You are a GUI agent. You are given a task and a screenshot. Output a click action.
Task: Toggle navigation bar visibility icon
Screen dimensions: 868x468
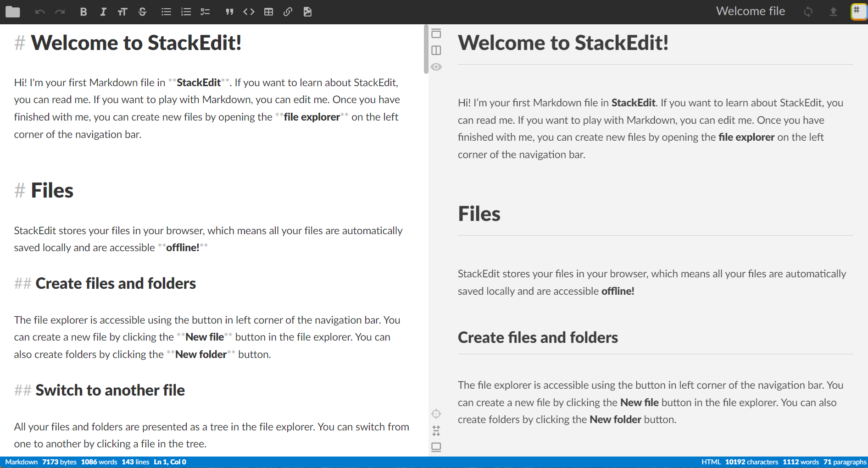pyautogui.click(x=436, y=33)
